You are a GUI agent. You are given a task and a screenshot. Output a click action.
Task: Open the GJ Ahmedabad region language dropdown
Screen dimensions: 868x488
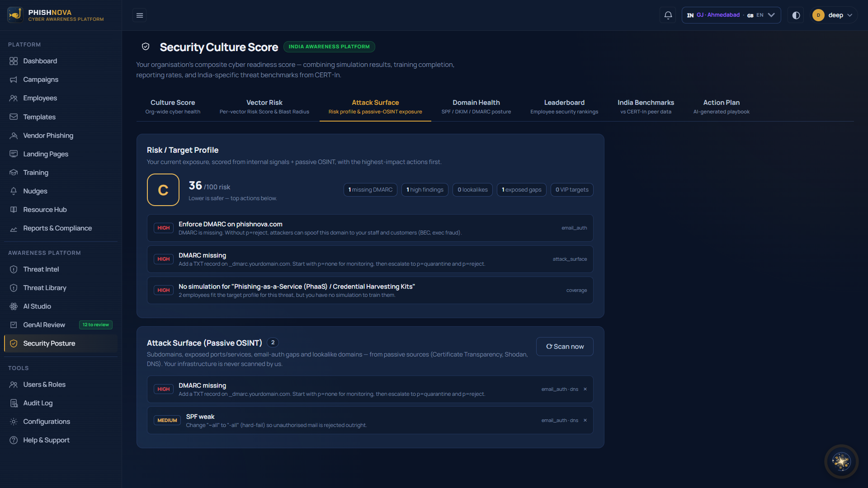(x=731, y=15)
